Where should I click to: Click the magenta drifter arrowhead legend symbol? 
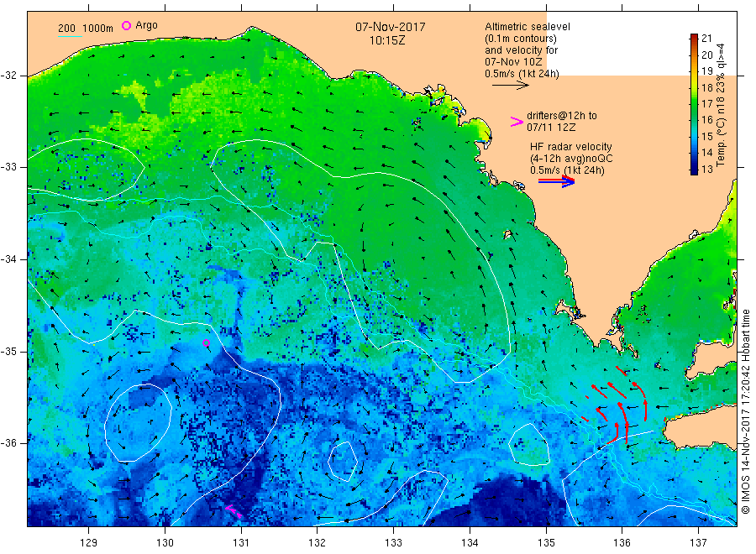tap(517, 122)
